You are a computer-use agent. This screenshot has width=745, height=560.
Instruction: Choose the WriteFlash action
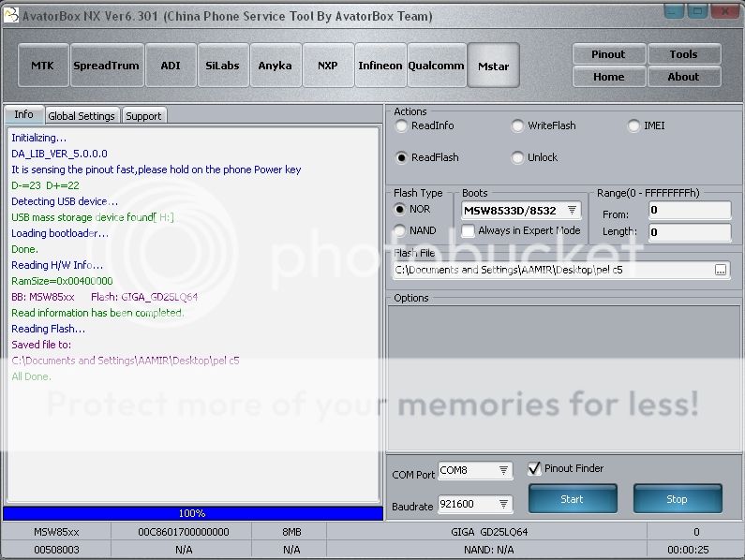click(518, 125)
